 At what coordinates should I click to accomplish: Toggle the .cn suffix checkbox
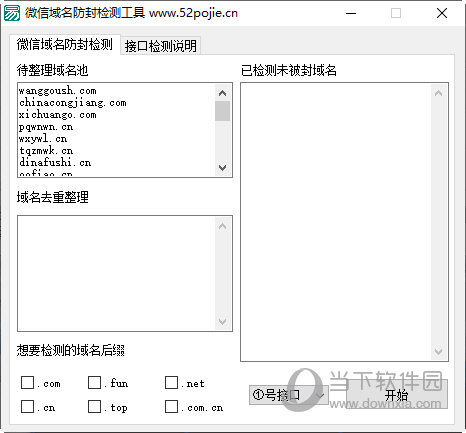pyautogui.click(x=27, y=407)
